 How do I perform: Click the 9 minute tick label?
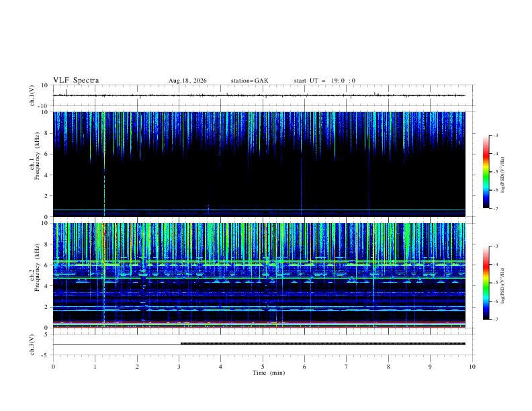[430, 367]
